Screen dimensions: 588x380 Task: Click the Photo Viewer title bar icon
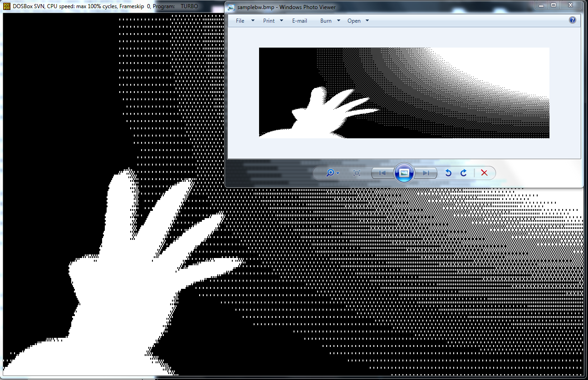coord(231,7)
